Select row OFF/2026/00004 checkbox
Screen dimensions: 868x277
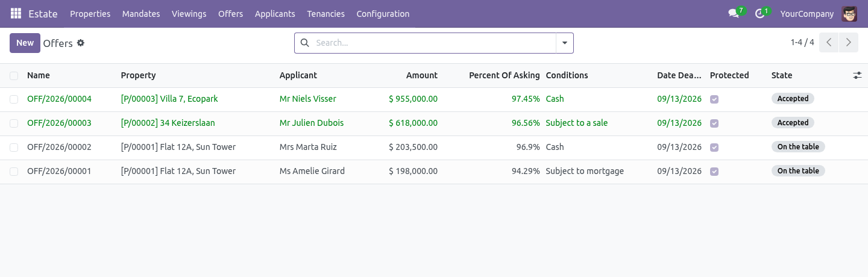(x=14, y=99)
